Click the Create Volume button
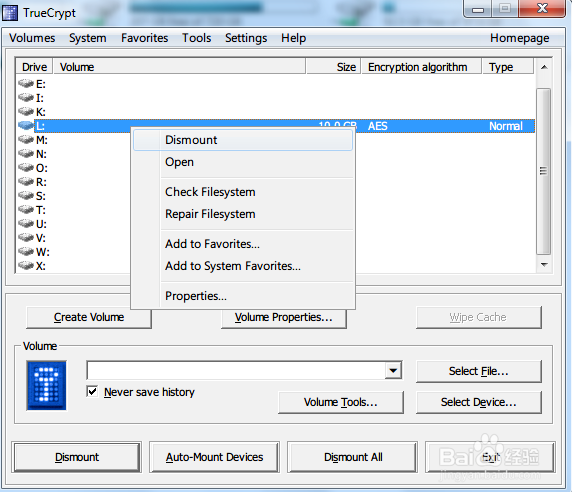572x492 pixels. tap(89, 317)
